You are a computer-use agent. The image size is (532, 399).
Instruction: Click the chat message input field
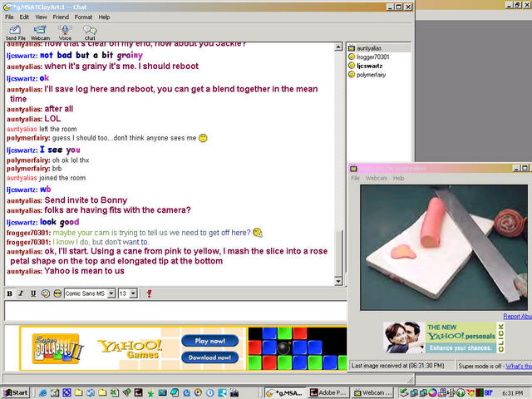click(175, 311)
